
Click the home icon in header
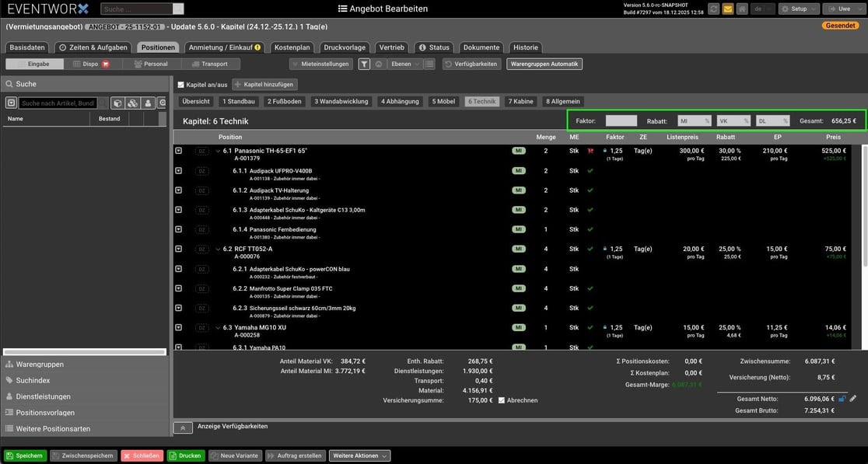pyautogui.click(x=744, y=9)
